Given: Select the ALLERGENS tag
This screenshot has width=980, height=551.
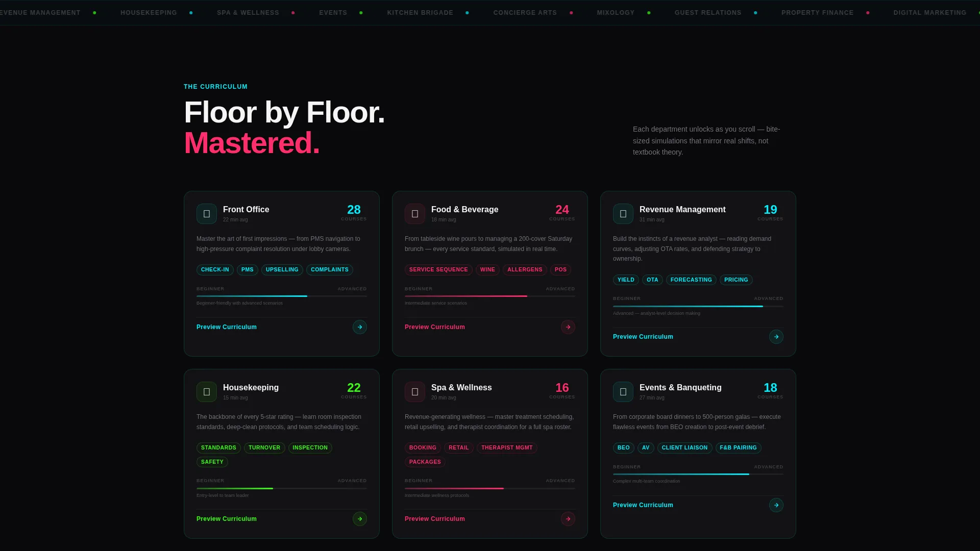Looking at the screenshot, I should coord(525,270).
